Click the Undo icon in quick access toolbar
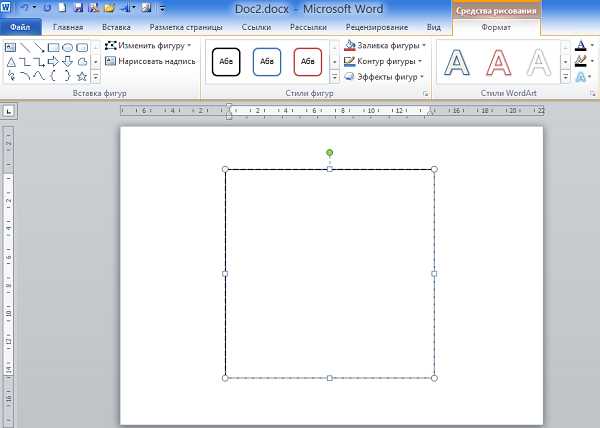The height and width of the screenshot is (428, 600). (x=25, y=8)
